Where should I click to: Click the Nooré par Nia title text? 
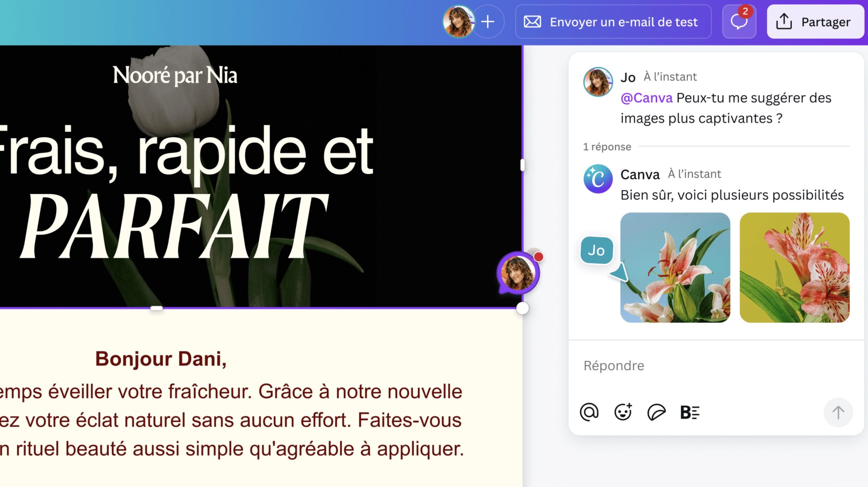coord(175,75)
